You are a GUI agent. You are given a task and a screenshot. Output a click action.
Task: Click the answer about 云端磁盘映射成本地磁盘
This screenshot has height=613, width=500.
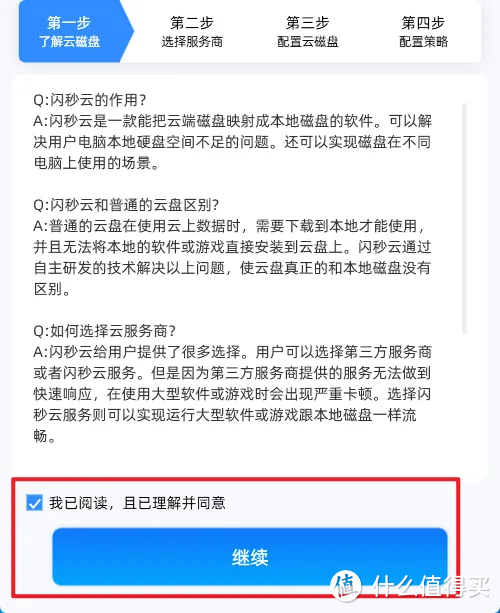[x=233, y=142]
